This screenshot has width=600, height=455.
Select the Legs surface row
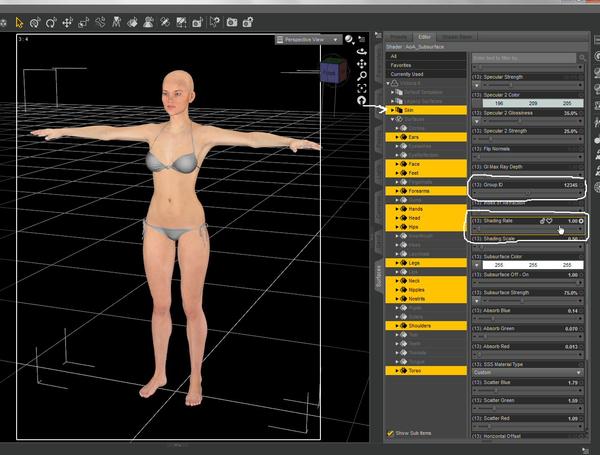coord(426,263)
